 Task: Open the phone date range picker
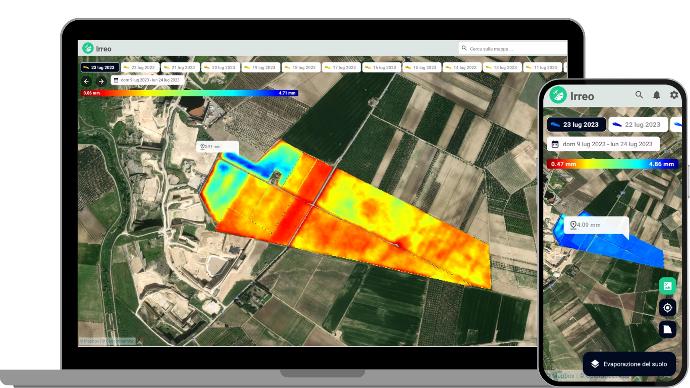point(603,144)
